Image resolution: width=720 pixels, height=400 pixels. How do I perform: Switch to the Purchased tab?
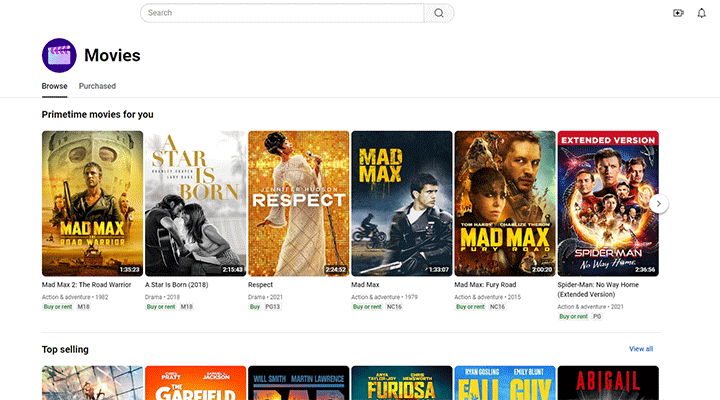pos(97,87)
